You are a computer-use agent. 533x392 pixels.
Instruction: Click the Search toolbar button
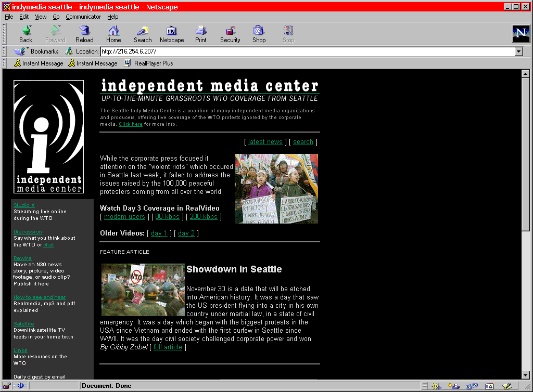pyautogui.click(x=142, y=34)
